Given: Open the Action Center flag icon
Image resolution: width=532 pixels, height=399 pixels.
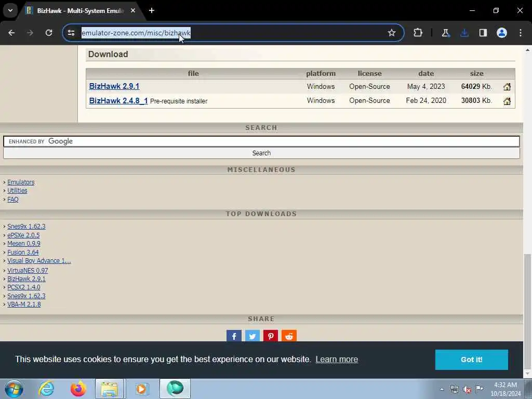Looking at the screenshot, I should (x=480, y=389).
